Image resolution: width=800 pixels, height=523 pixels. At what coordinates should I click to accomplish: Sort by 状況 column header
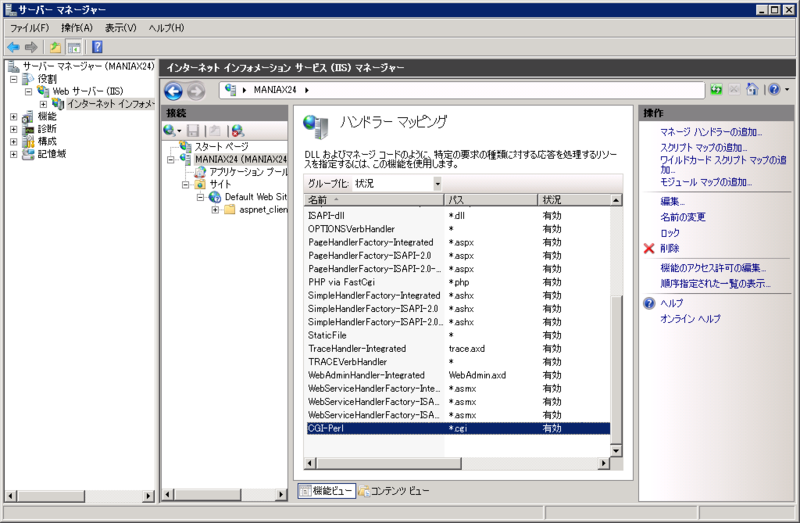point(574,200)
